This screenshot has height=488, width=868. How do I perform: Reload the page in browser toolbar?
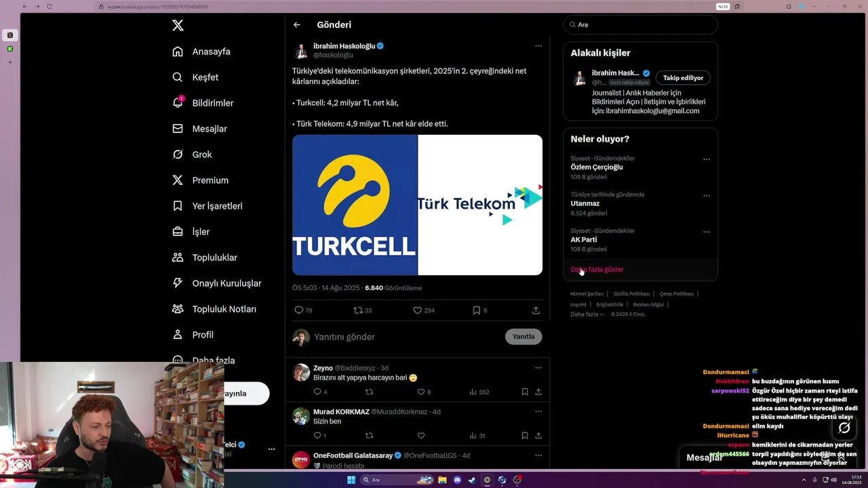(x=50, y=6)
